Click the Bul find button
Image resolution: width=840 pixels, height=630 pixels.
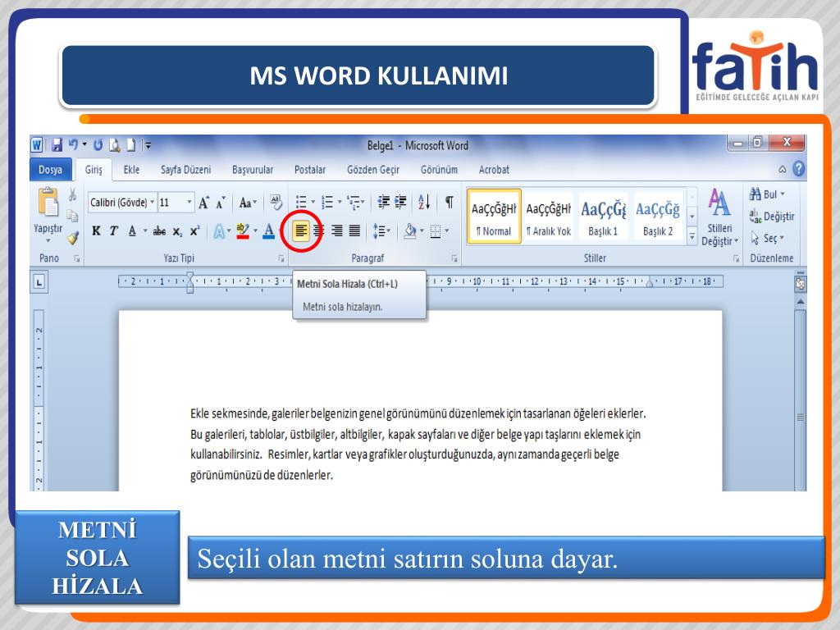(768, 194)
